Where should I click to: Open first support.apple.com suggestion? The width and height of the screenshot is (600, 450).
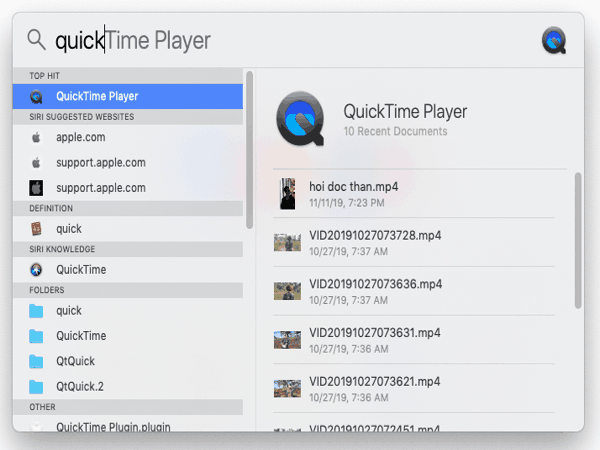point(128,163)
